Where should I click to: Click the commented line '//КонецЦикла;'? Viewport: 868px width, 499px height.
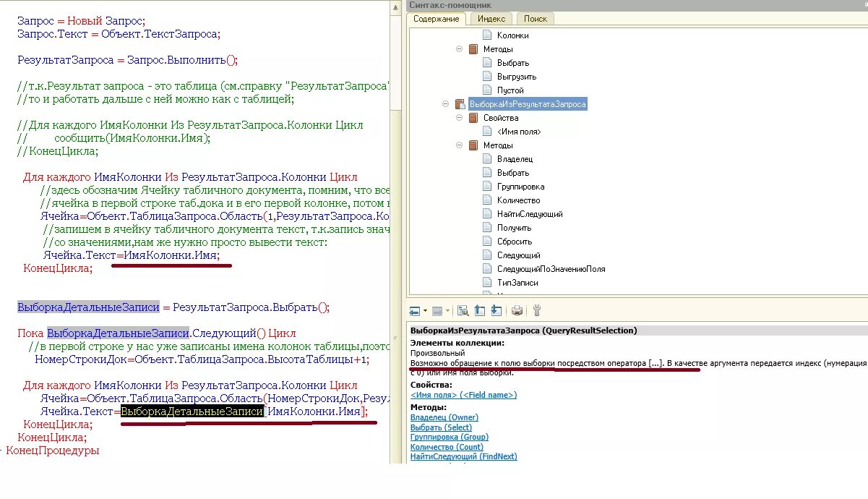coord(58,151)
